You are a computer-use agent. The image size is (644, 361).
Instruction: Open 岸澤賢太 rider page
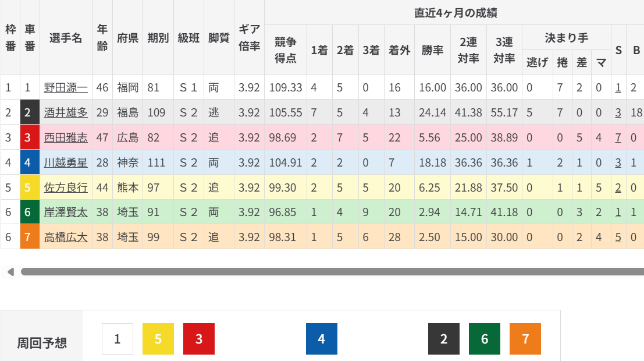(x=66, y=213)
